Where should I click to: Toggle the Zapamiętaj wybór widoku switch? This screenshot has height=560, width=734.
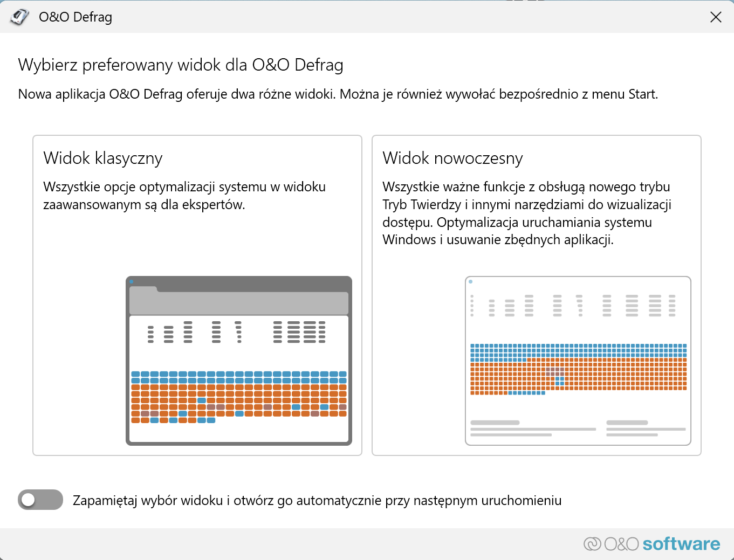click(x=40, y=500)
